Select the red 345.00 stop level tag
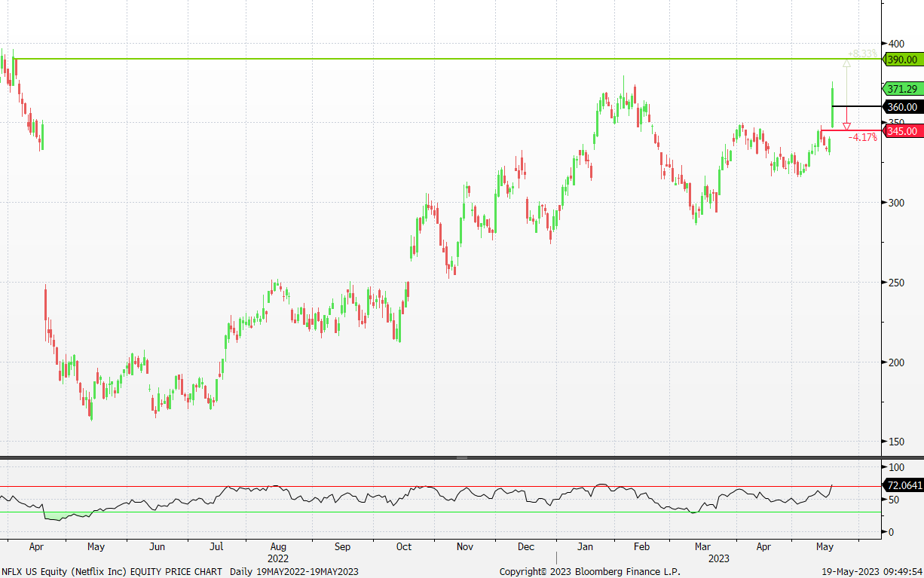Screen dimensions: 924x578 pos(902,131)
